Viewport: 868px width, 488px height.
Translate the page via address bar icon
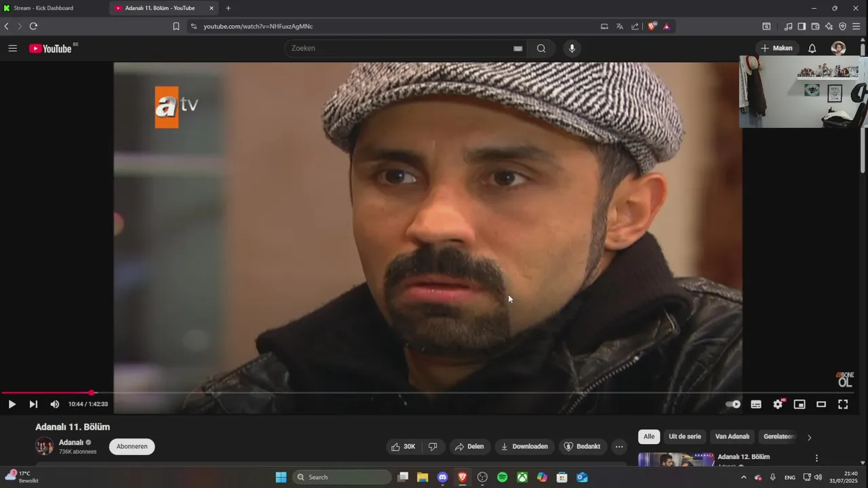coord(620,26)
